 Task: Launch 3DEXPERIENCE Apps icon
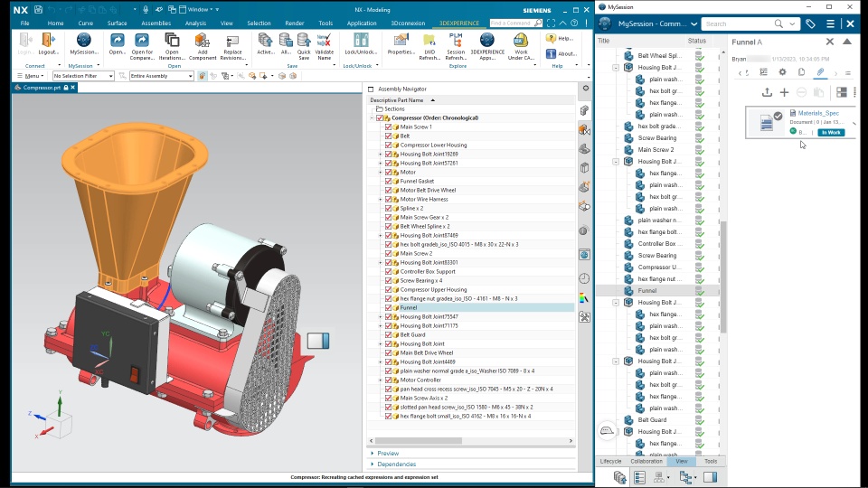[x=486, y=45]
